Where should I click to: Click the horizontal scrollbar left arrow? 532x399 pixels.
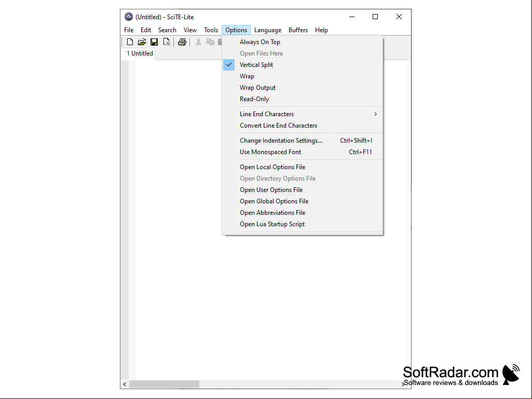pyautogui.click(x=125, y=384)
